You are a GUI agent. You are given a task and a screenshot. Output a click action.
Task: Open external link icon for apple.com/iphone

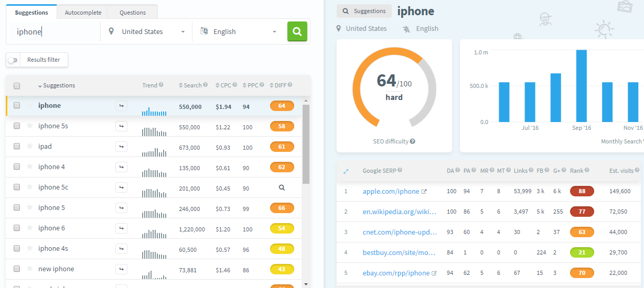point(424,192)
